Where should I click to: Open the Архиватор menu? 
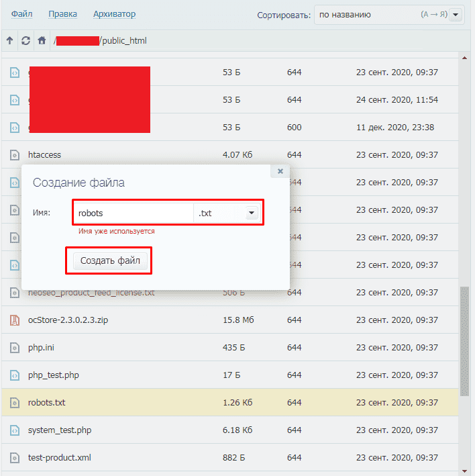[x=114, y=14]
